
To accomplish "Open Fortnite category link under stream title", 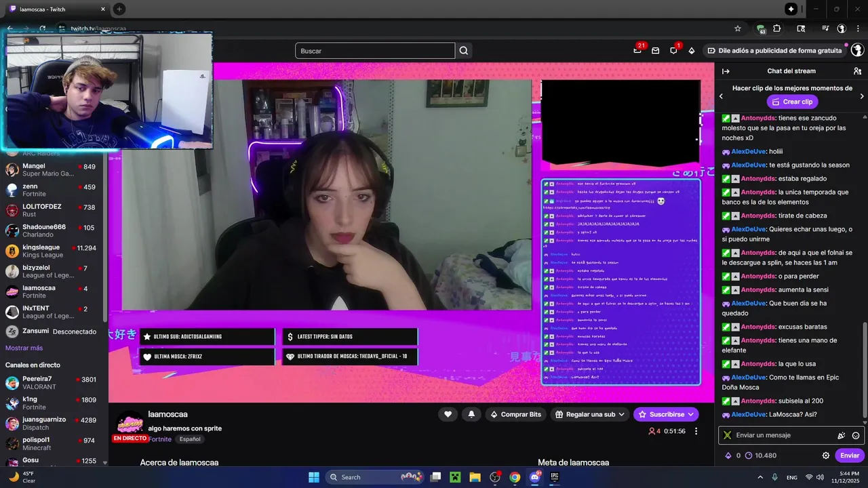I will coord(160,439).
